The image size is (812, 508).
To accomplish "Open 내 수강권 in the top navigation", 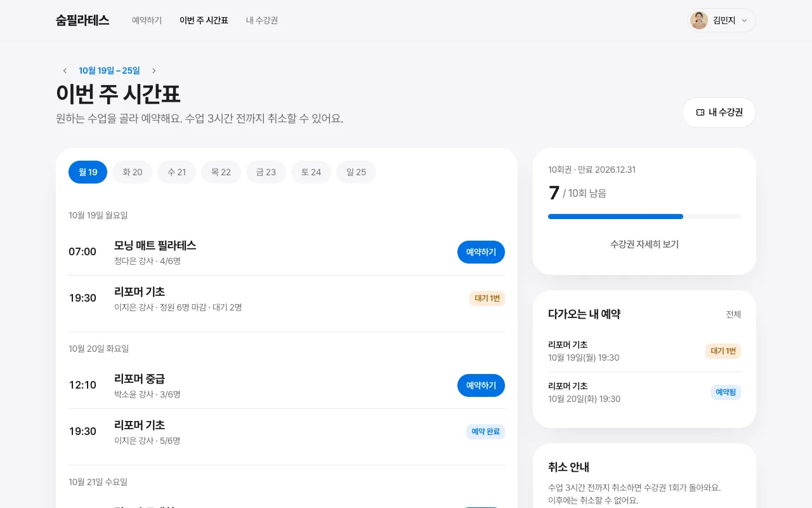I will (262, 20).
